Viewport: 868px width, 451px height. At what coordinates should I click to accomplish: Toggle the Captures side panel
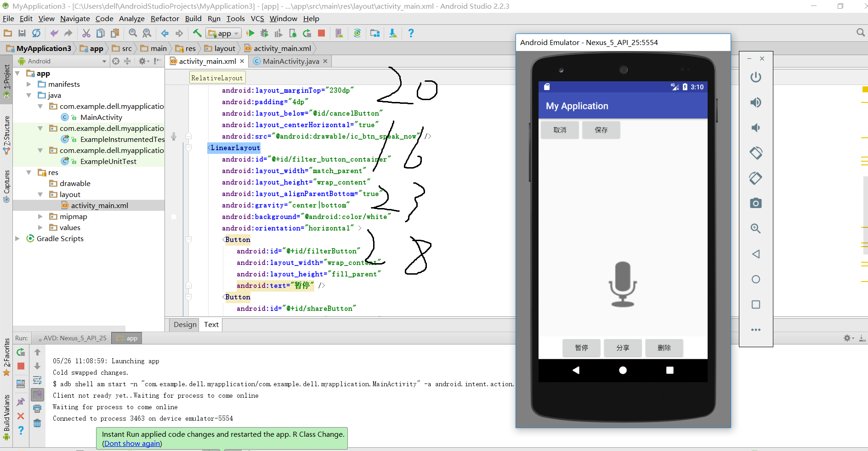pos(6,186)
